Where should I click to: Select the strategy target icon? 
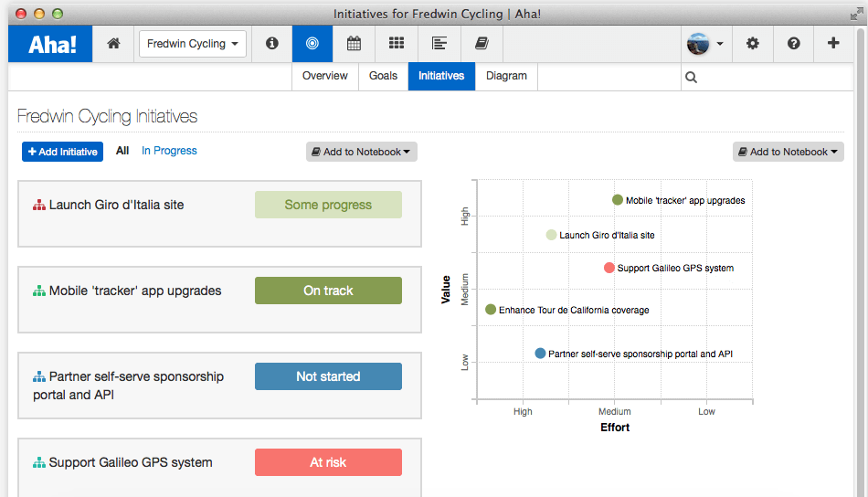click(312, 43)
